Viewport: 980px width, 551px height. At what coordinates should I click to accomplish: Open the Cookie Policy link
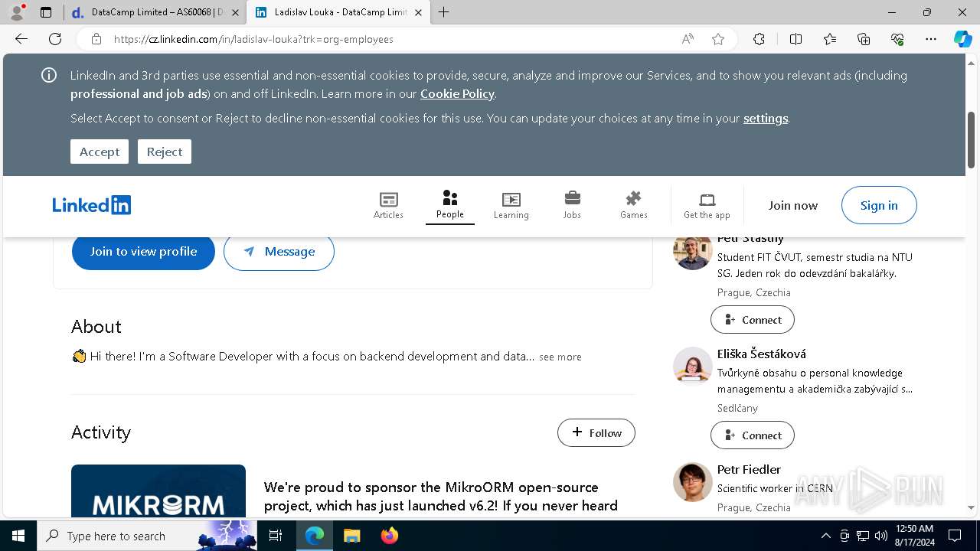(457, 93)
